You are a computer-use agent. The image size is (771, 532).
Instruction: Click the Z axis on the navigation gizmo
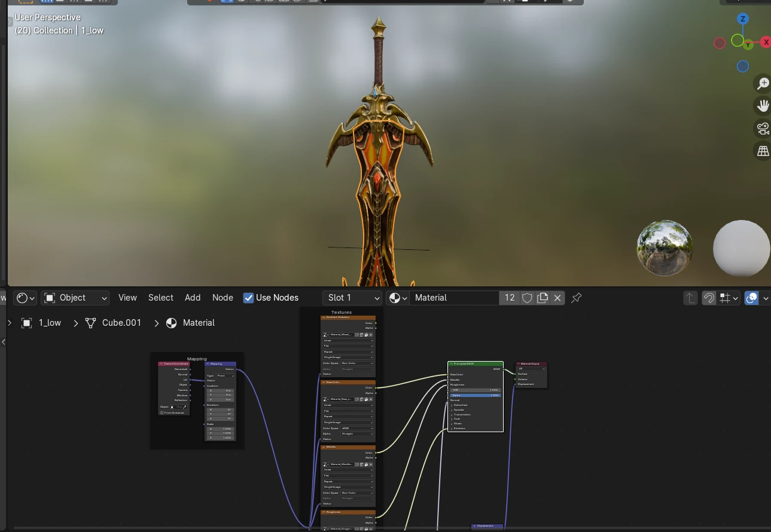click(743, 19)
